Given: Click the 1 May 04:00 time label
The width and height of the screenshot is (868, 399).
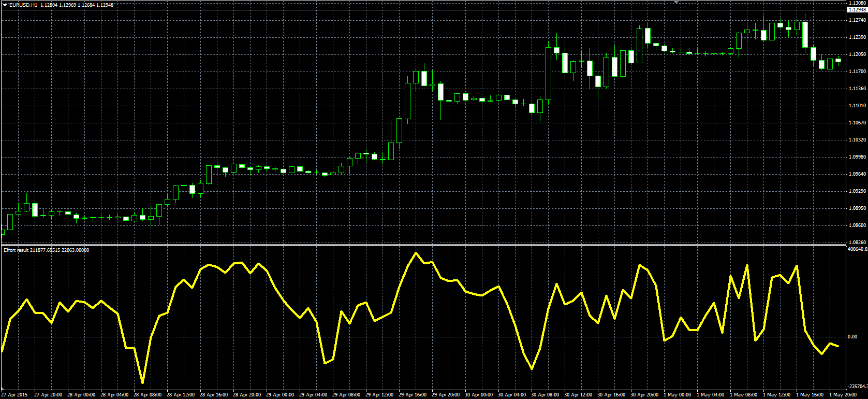Looking at the screenshot, I should coord(711,395).
